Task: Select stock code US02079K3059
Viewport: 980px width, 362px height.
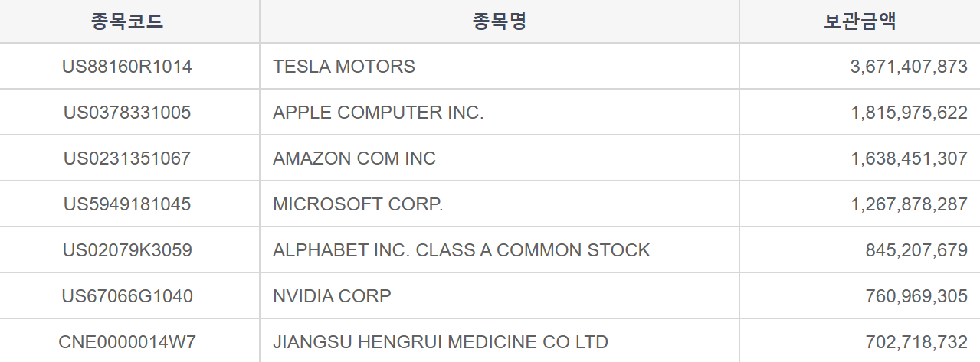Action: [x=127, y=250]
